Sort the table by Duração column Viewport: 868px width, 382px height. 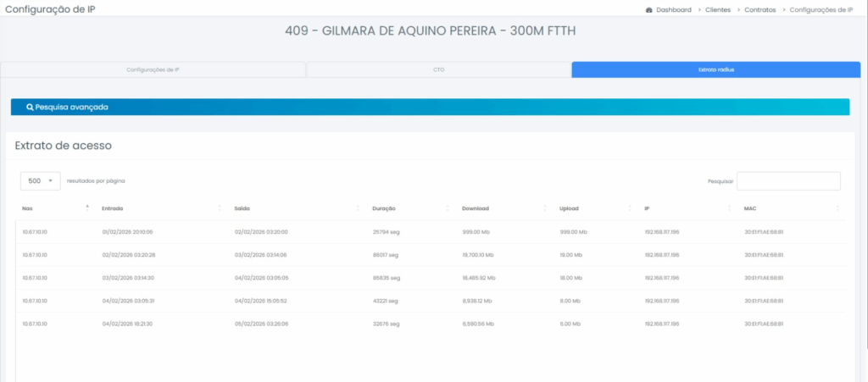(384, 208)
